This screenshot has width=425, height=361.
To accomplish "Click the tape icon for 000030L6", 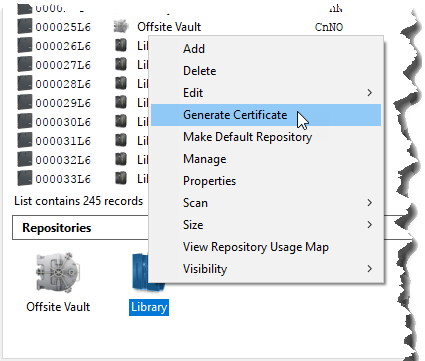I will (25, 121).
